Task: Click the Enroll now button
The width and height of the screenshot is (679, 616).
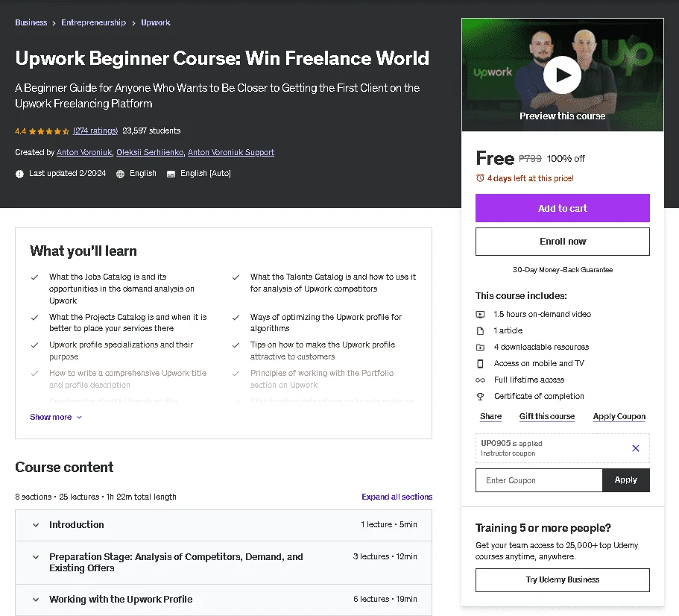Action: [x=562, y=242]
